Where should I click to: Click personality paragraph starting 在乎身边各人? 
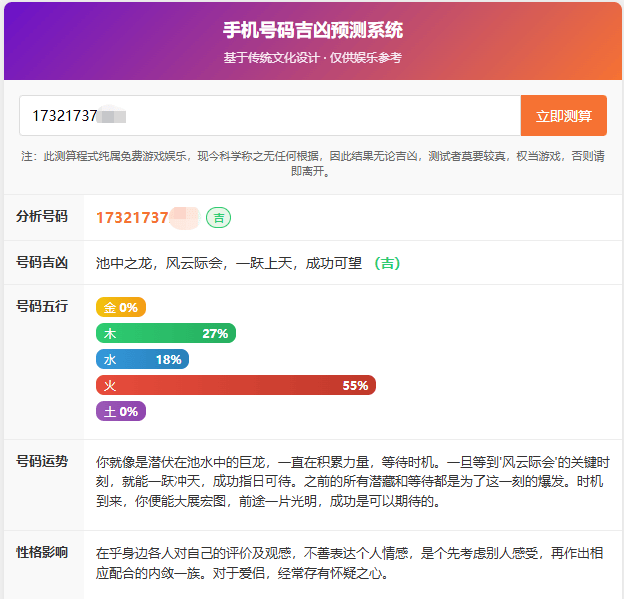point(349,563)
